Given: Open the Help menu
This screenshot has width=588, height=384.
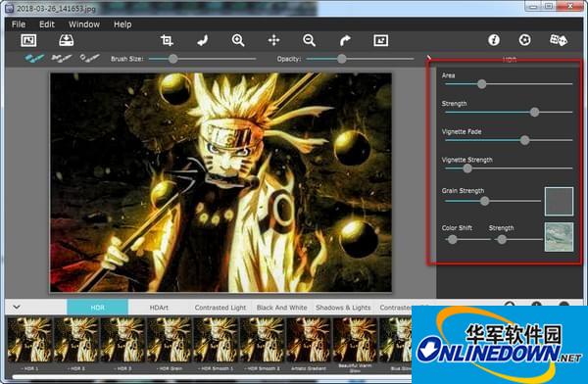Looking at the screenshot, I should (122, 24).
